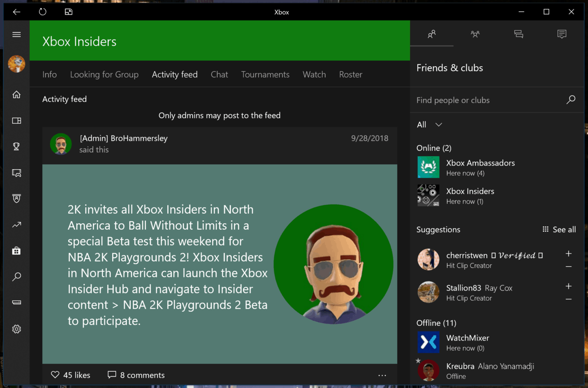Switch to the Tournaments tab
Image resolution: width=588 pixels, height=388 pixels.
tap(265, 74)
